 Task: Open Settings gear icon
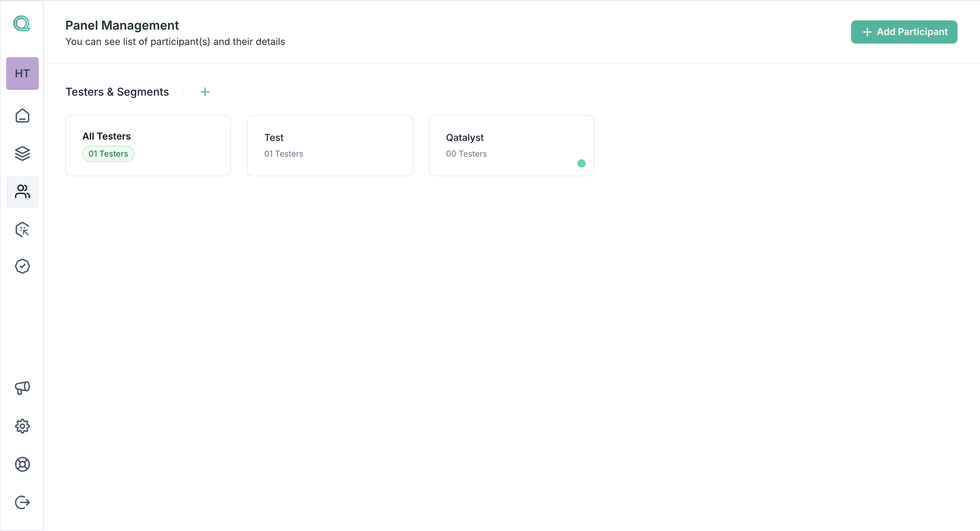coord(22,426)
